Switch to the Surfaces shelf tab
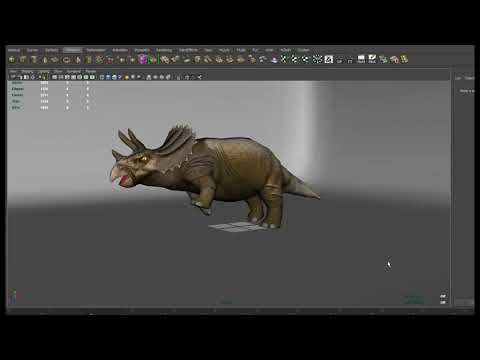The height and width of the screenshot is (360, 480). 52,50
